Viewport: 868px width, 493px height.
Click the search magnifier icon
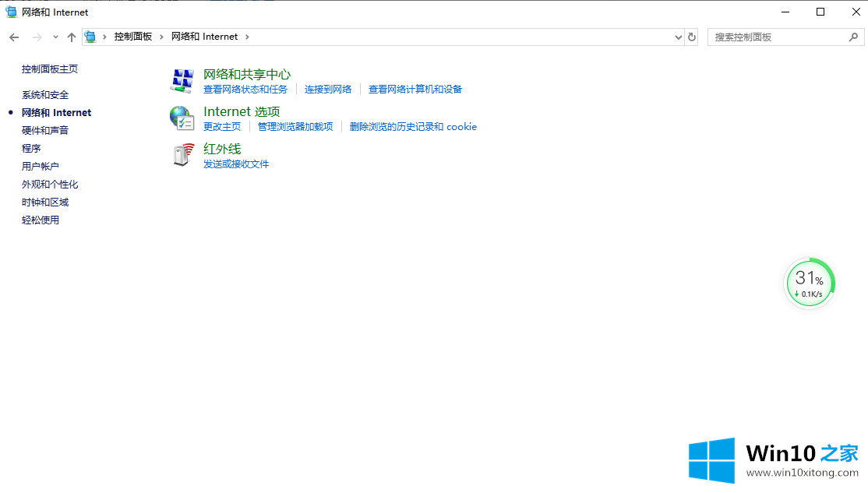tap(853, 37)
